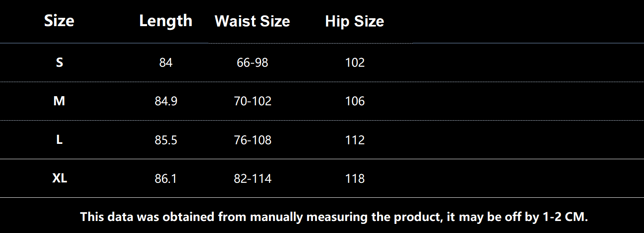644x233 pixels.
Task: Click the 76-108 waist range
Action: [x=252, y=140]
